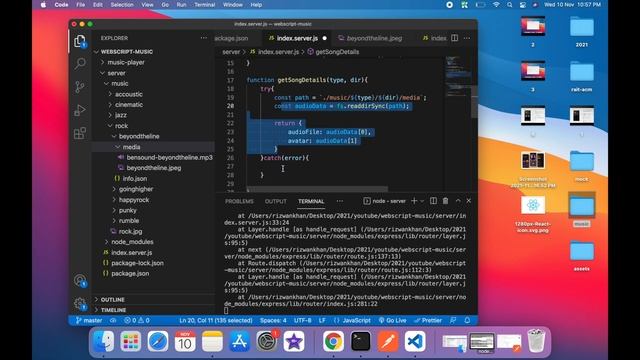
Task: Open the editor more actions ellipsis
Action: pyautogui.click(x=467, y=38)
